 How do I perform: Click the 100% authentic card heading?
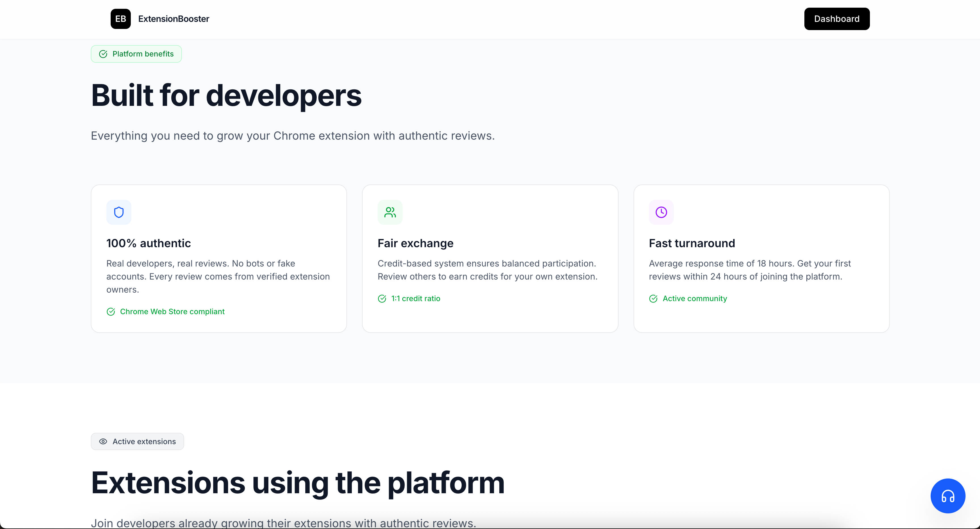(148, 243)
